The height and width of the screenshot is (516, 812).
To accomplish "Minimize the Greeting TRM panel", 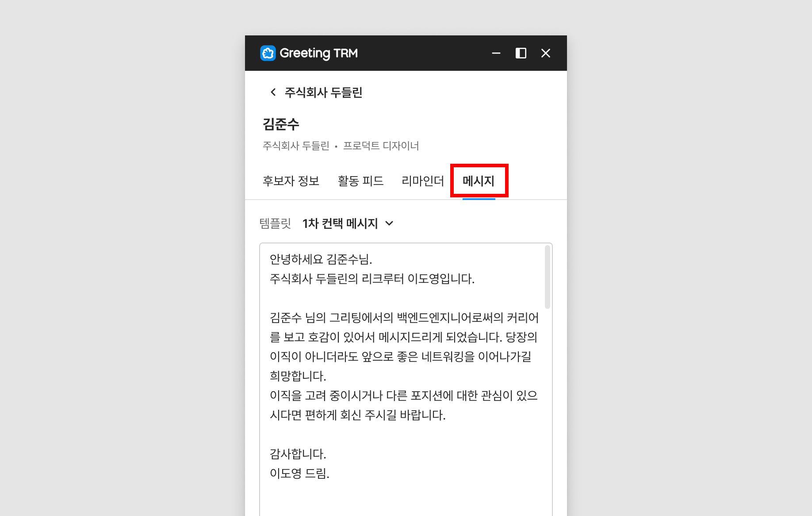I will (496, 53).
